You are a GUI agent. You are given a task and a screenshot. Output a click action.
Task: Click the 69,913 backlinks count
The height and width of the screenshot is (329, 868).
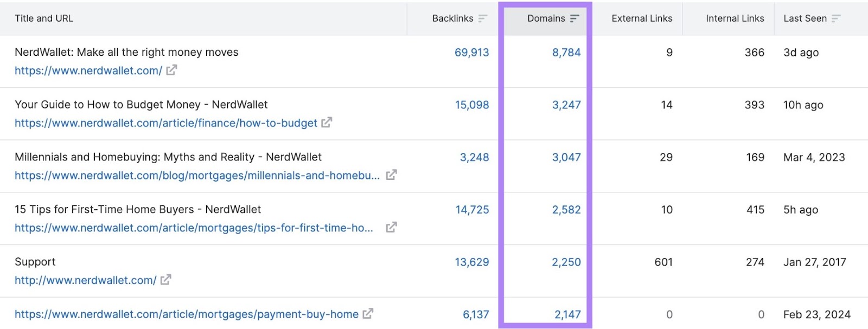(x=471, y=53)
